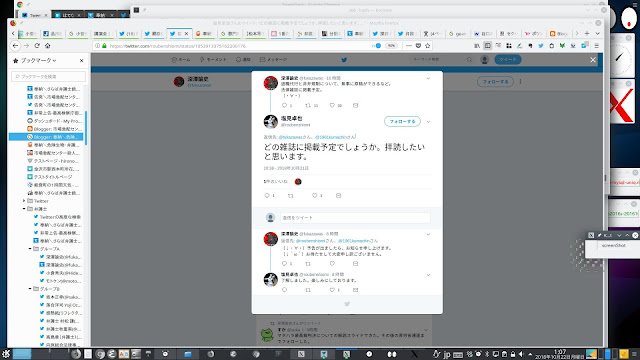Reset the 90% zoom badge

click(391, 46)
